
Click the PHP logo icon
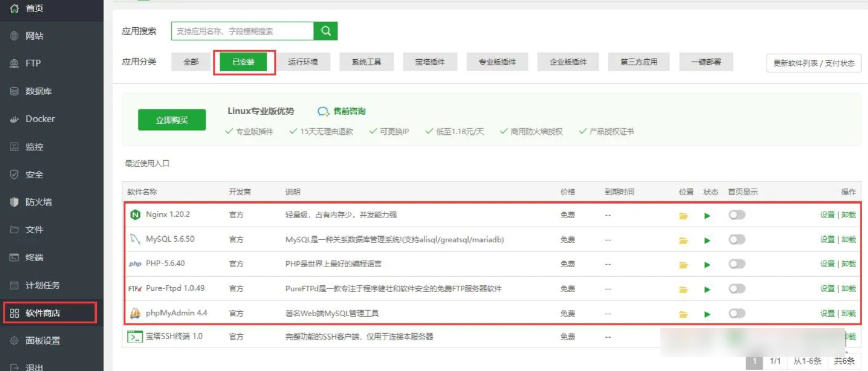135,264
